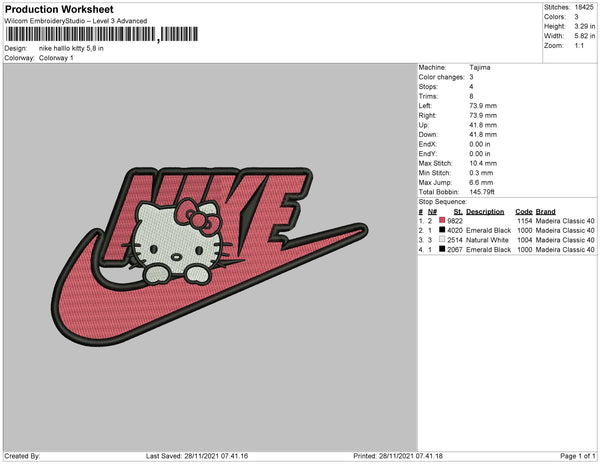The height and width of the screenshot is (464, 600).
Task: Click the Max Stitch value "10.4 mm"
Action: coord(483,163)
